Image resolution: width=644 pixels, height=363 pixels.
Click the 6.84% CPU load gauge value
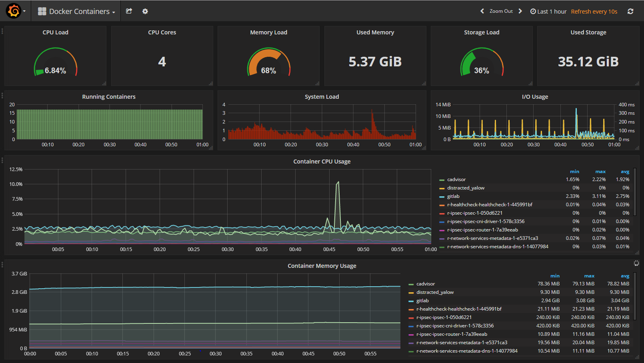point(55,71)
